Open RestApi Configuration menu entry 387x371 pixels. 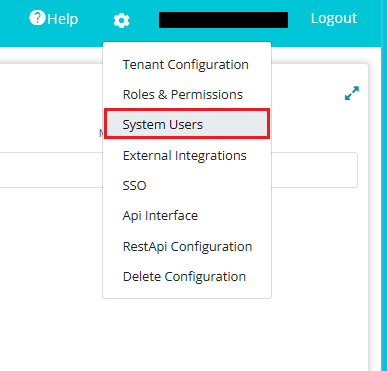coord(187,247)
